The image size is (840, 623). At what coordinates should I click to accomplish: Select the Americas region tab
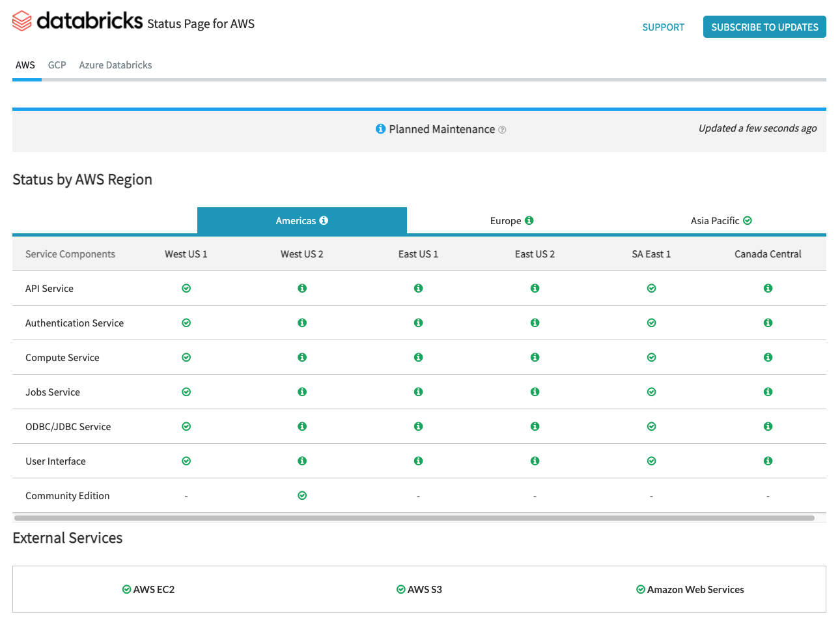[301, 221]
